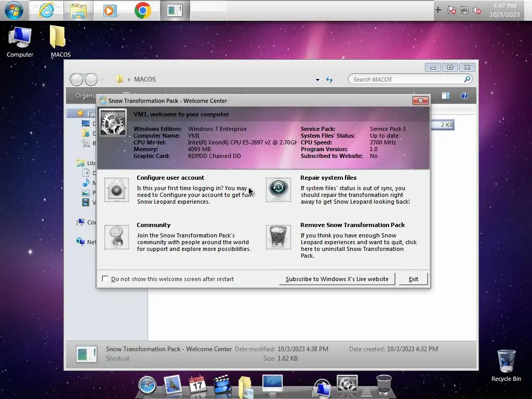This screenshot has width=532, height=399.
Task: Click the Exit button in Welcome Center
Action: [413, 279]
